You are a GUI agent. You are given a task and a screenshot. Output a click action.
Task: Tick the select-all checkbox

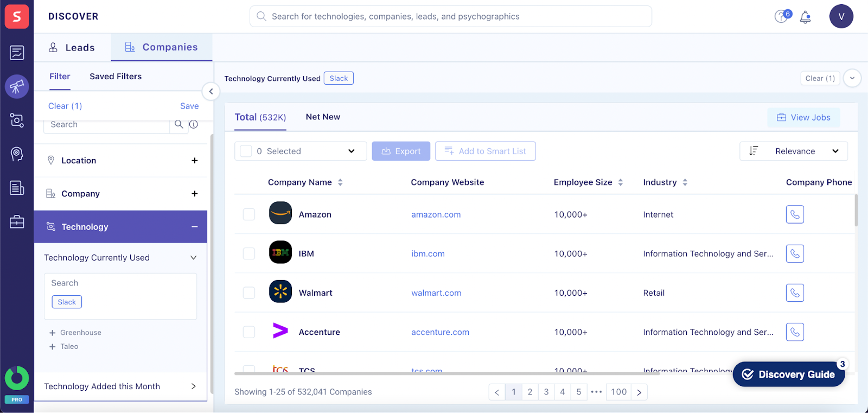pos(246,151)
